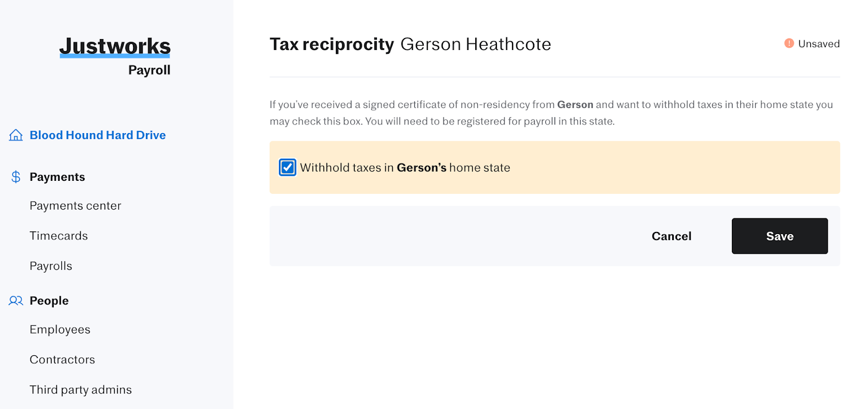Save the tax reciprocity settings

tap(780, 236)
